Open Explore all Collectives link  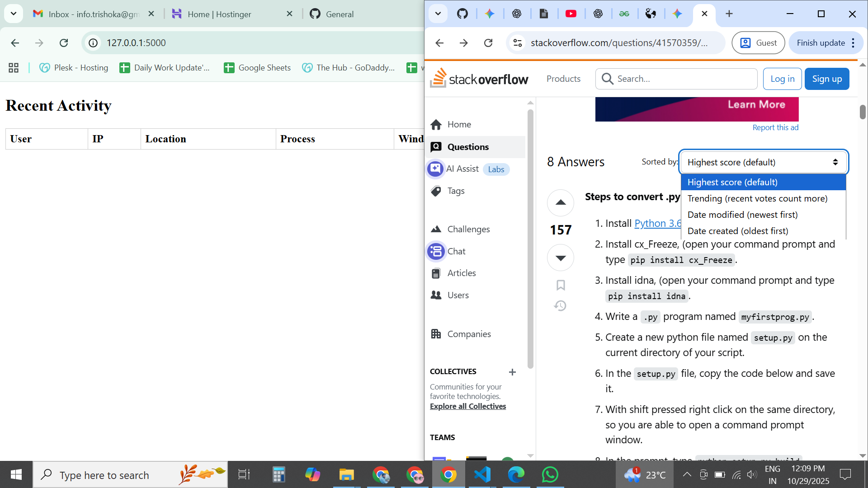(468, 406)
